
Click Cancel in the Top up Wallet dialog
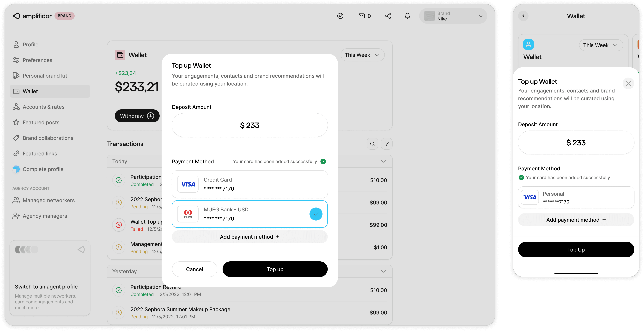point(194,269)
